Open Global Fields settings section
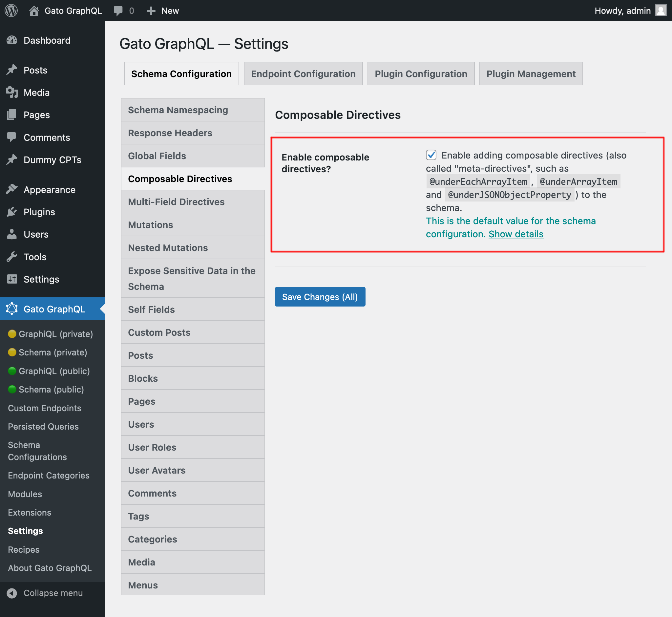 193,156
